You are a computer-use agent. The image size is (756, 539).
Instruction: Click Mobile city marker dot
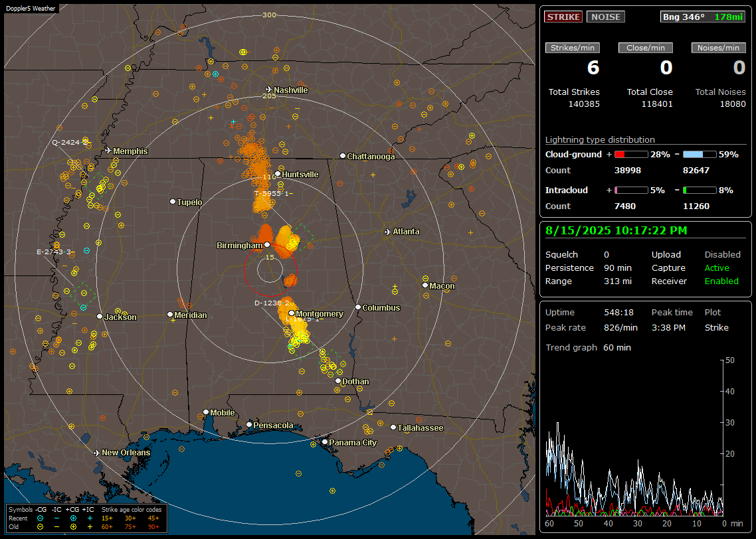click(206, 412)
